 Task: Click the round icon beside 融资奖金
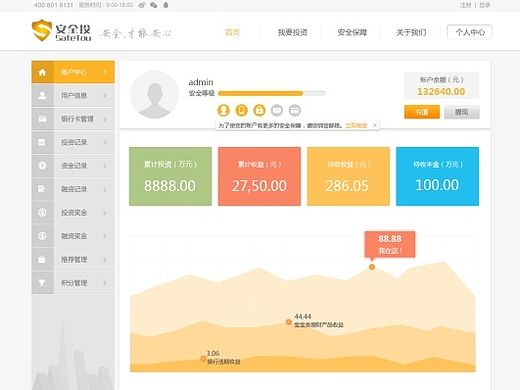pyautogui.click(x=42, y=236)
